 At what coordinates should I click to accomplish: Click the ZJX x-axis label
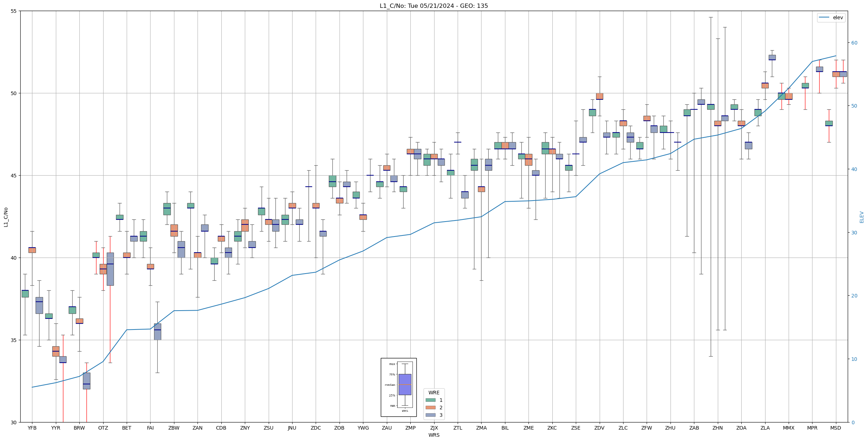pos(434,428)
